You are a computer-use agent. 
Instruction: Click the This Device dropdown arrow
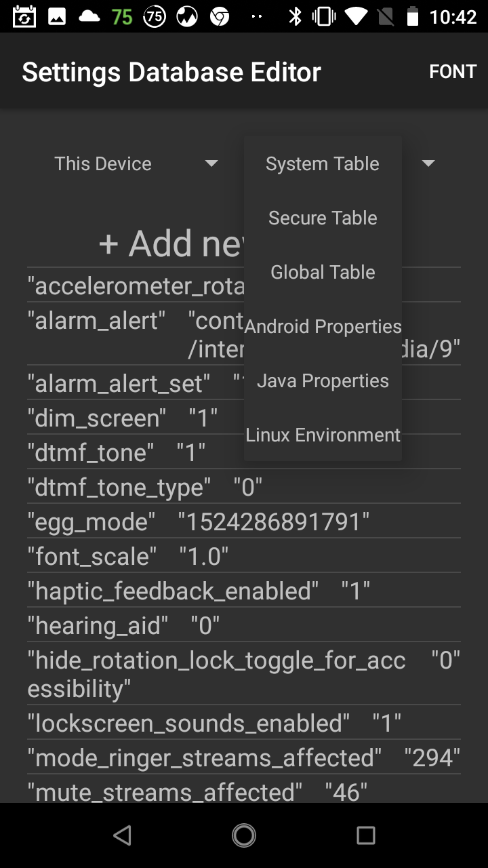pos(211,163)
